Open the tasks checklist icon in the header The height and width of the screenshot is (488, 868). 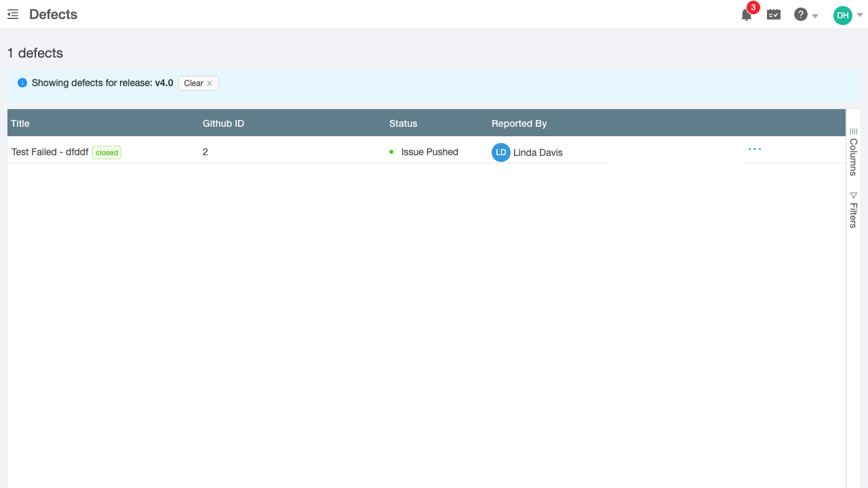tap(773, 14)
